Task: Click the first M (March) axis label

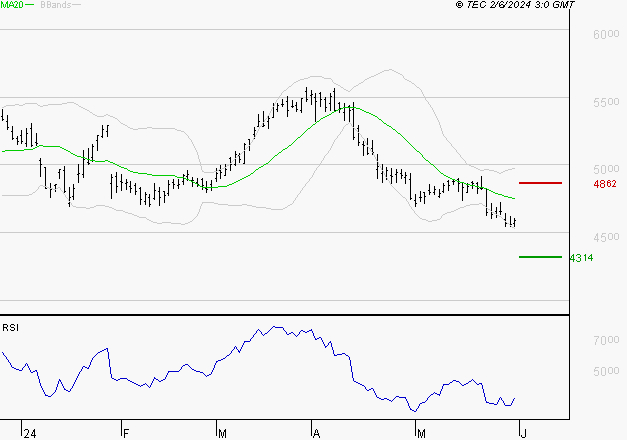Action: click(x=223, y=434)
